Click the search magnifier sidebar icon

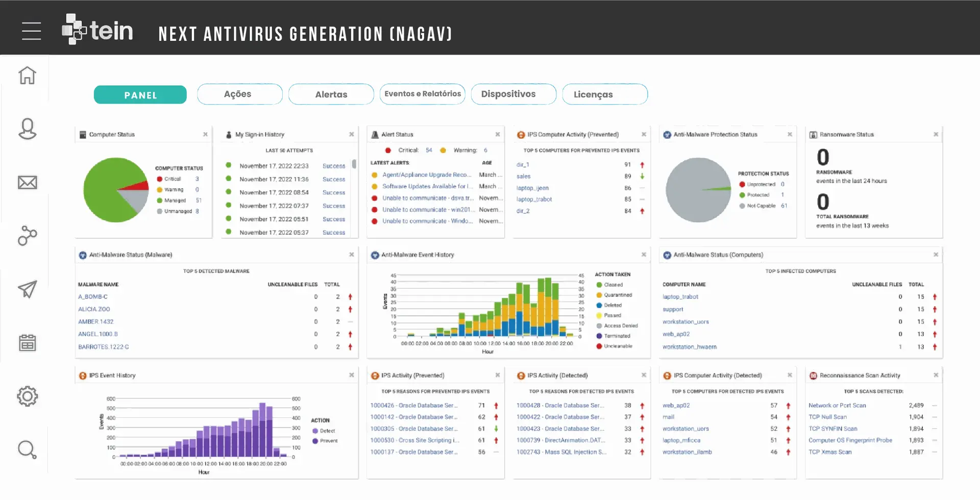tap(28, 450)
